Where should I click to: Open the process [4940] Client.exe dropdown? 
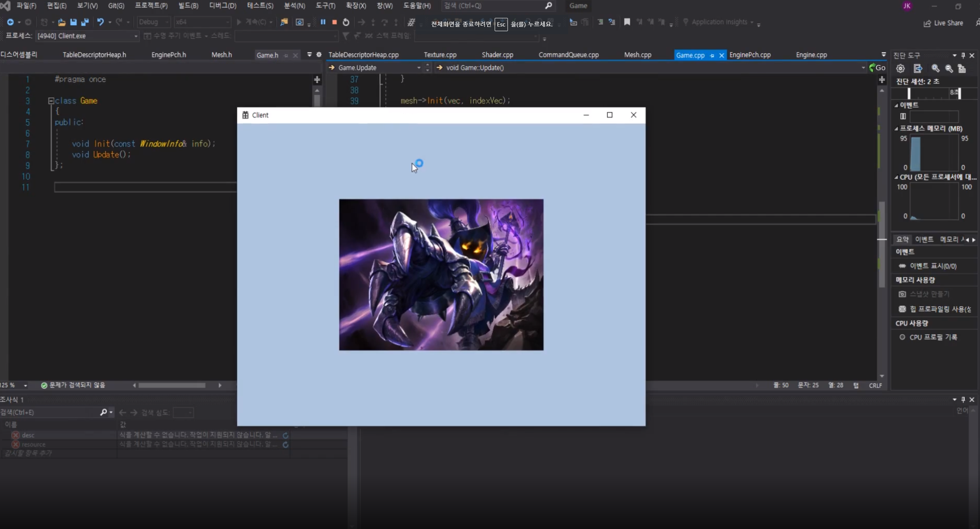coord(87,36)
